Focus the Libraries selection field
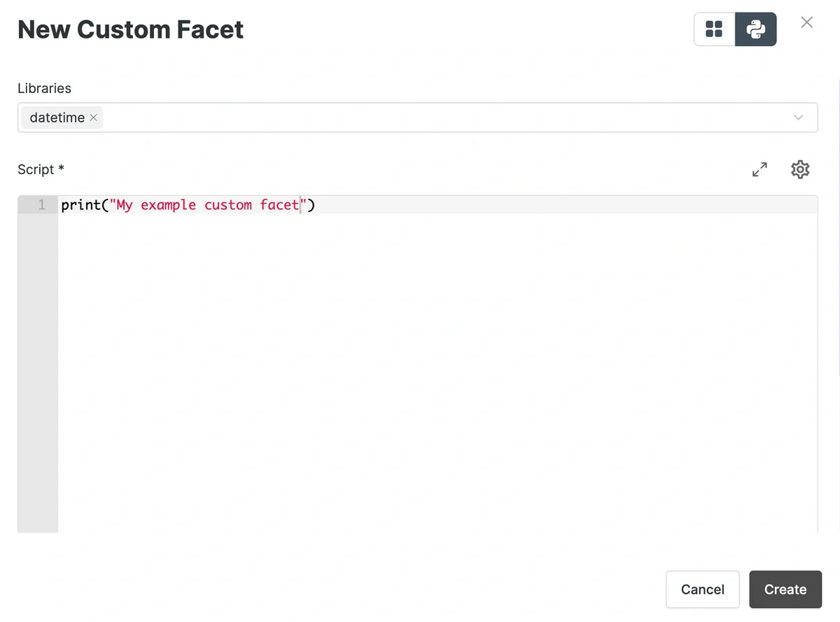Viewport: 840px width, 622px height. 417,118
